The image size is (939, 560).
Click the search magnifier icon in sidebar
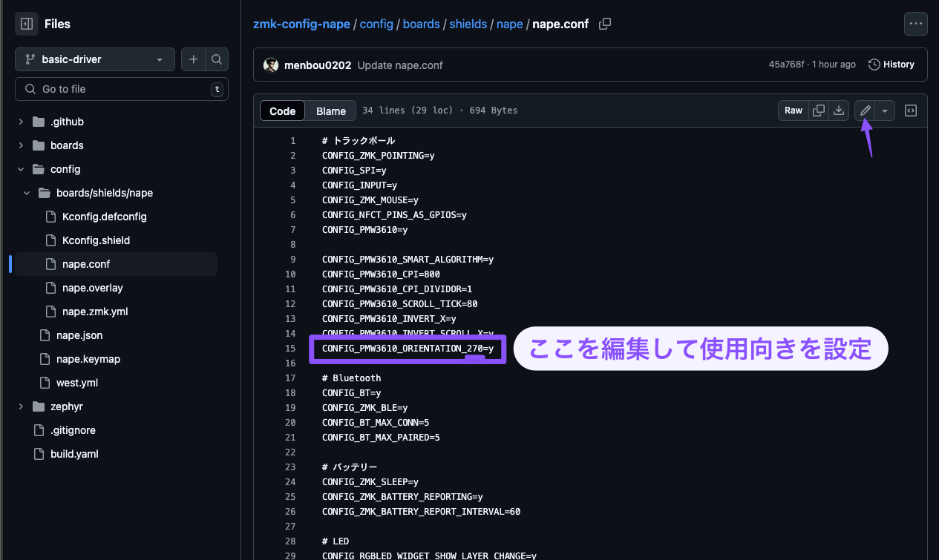pos(217,59)
